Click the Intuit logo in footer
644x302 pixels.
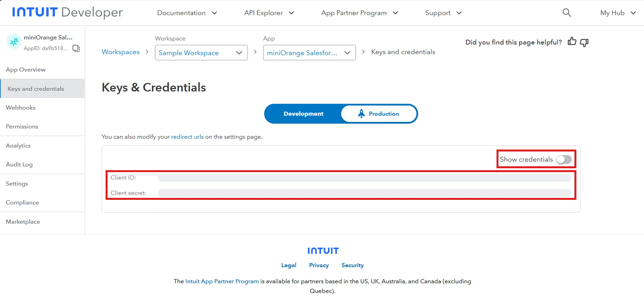[x=323, y=250]
